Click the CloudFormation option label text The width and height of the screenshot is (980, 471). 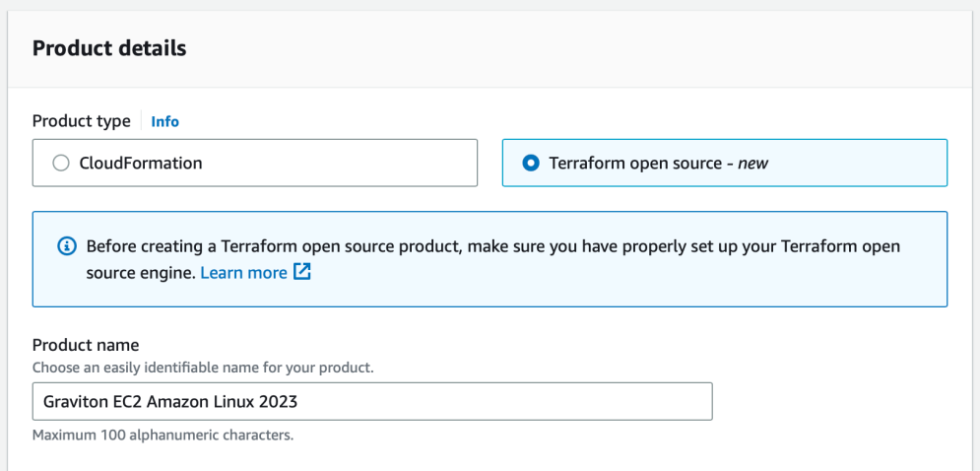(141, 164)
